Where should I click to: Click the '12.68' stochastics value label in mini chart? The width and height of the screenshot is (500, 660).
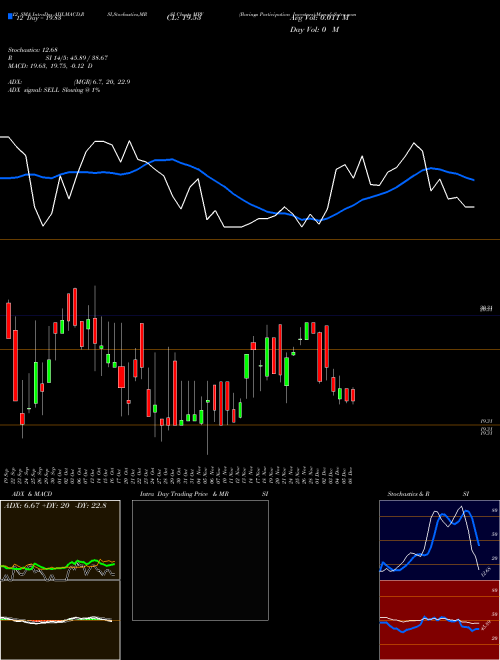tap(486, 572)
